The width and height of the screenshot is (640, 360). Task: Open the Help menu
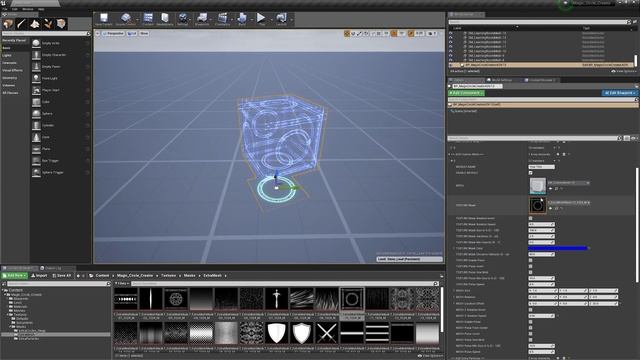pos(41,9)
